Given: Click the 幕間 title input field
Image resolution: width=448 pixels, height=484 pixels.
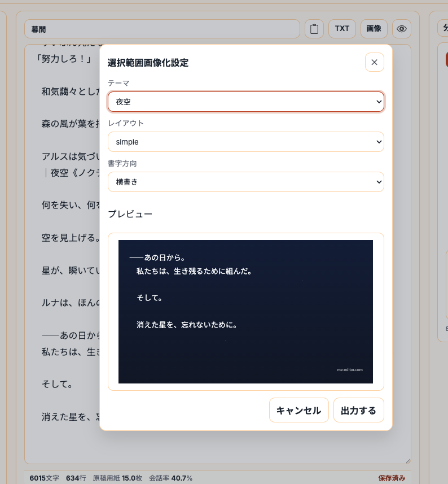Looking at the screenshot, I should 162,29.
